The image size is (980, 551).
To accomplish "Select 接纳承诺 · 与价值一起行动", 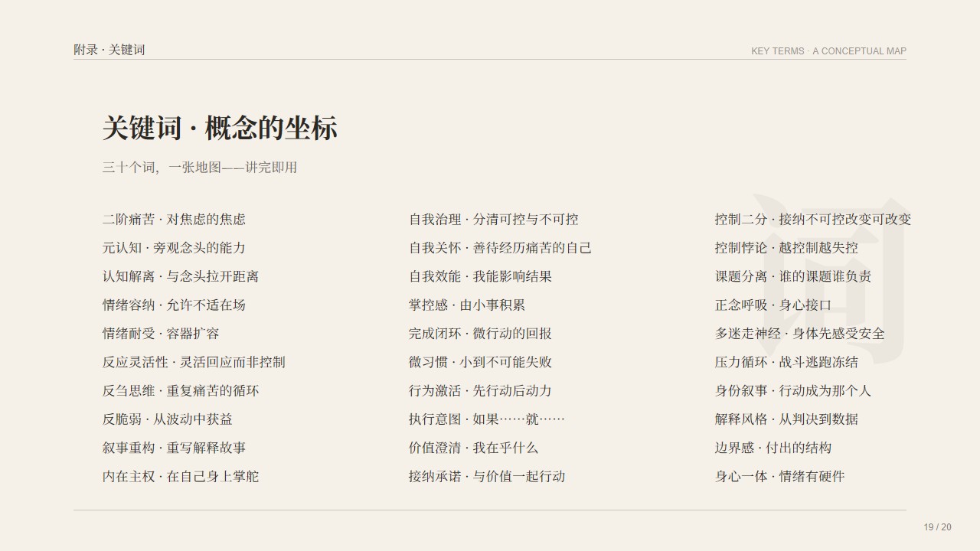I will click(x=487, y=477).
